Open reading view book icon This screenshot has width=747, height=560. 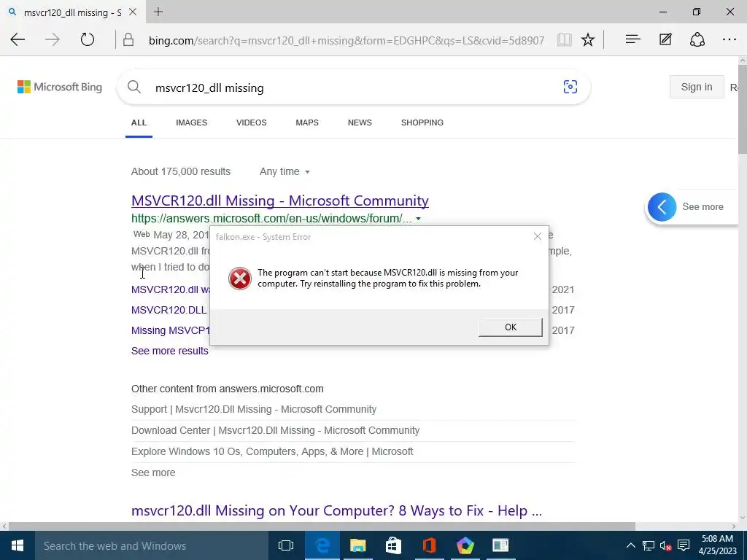point(565,39)
